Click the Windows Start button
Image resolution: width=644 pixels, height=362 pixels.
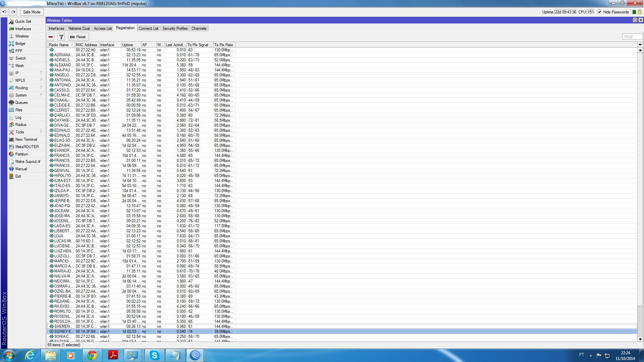click(9, 355)
